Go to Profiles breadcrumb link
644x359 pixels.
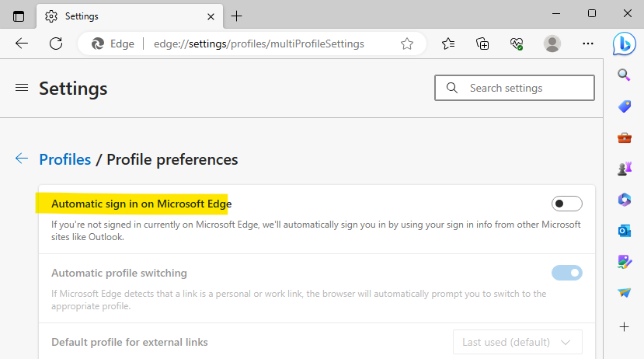click(65, 159)
